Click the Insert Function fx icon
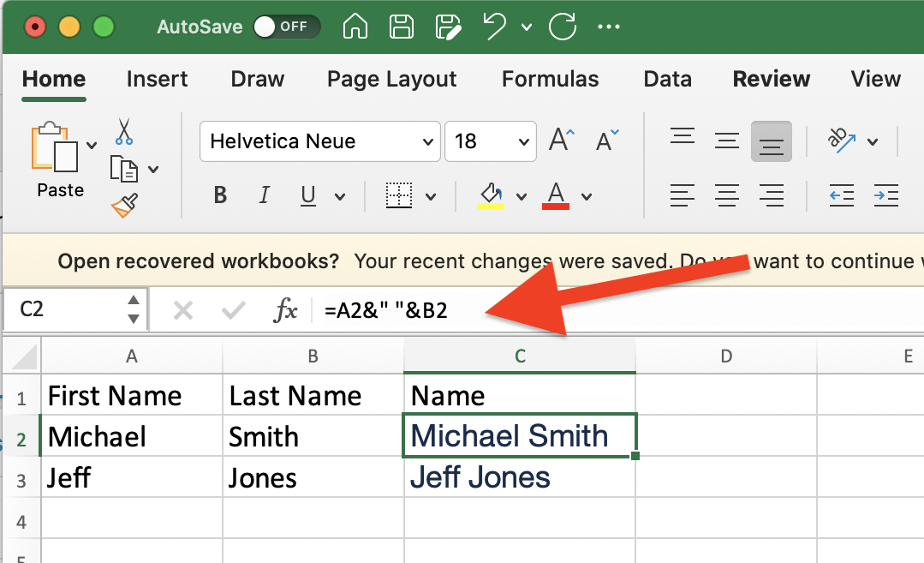The width and height of the screenshot is (924, 563). click(285, 310)
